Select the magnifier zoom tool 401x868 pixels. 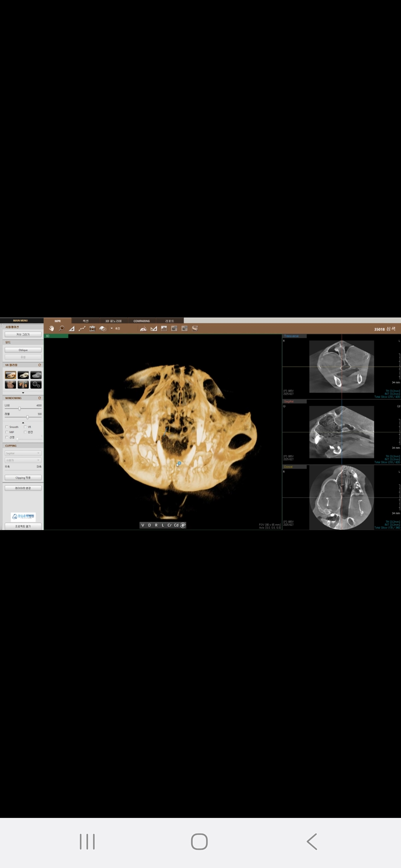coord(62,328)
